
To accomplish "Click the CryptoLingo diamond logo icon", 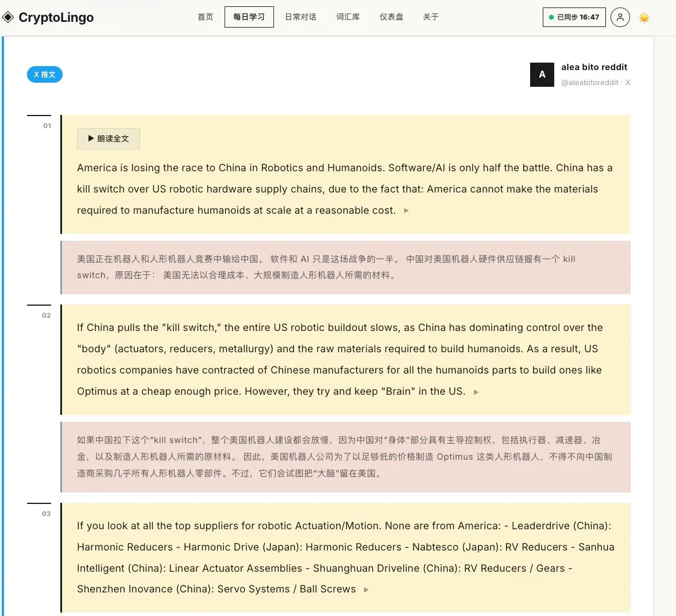I will coord(8,17).
